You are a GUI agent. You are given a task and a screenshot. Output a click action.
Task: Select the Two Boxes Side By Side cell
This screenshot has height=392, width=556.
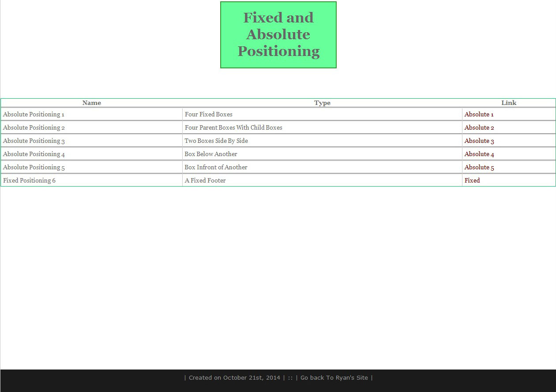coord(216,141)
